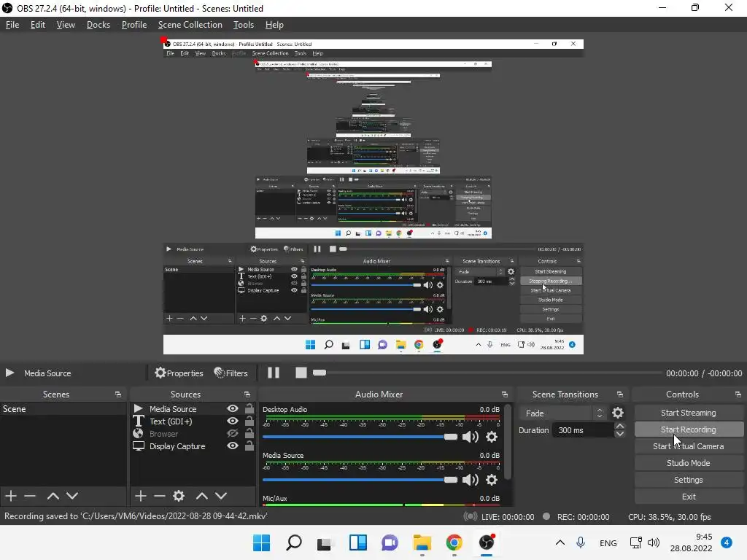Image resolution: width=747 pixels, height=560 pixels.
Task: Pop out the Sources dock
Action: click(x=247, y=394)
